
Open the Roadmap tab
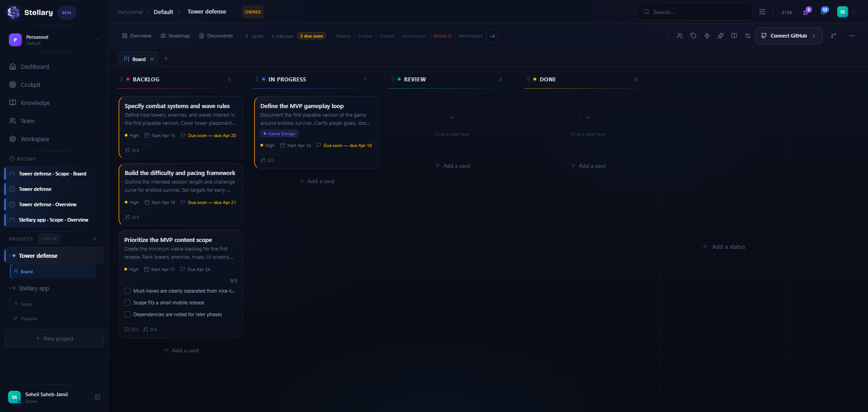(x=175, y=36)
